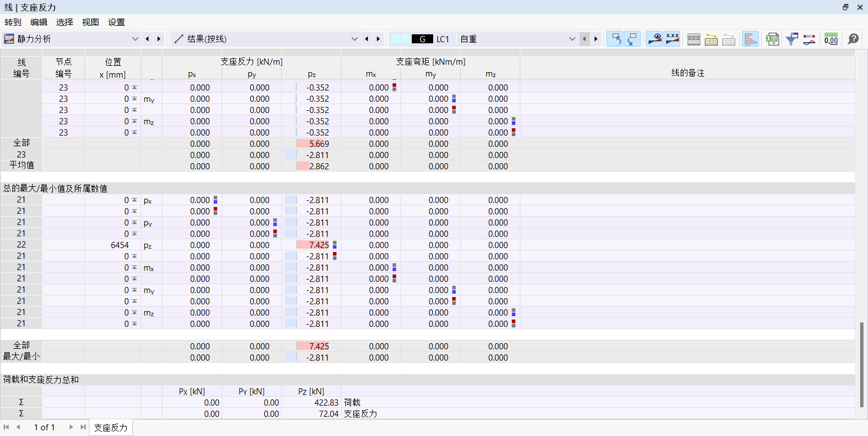The image size is (868, 436).
Task: Toggle selection sync arrow pointing down-left
Action: (632, 39)
